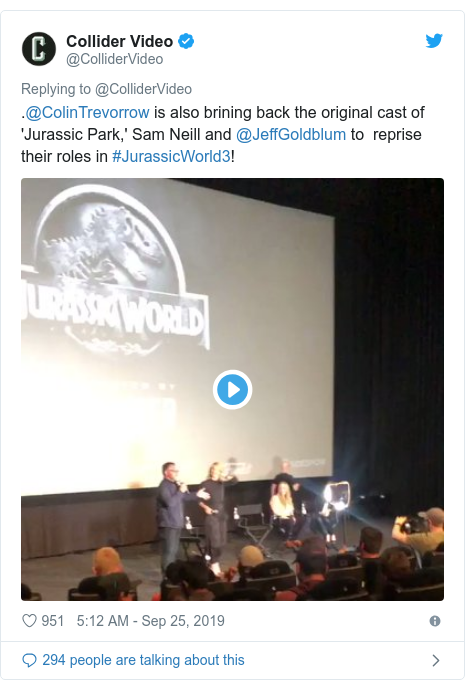Click the speech bubble reply icon
This screenshot has height=689, width=465.
pos(29,660)
